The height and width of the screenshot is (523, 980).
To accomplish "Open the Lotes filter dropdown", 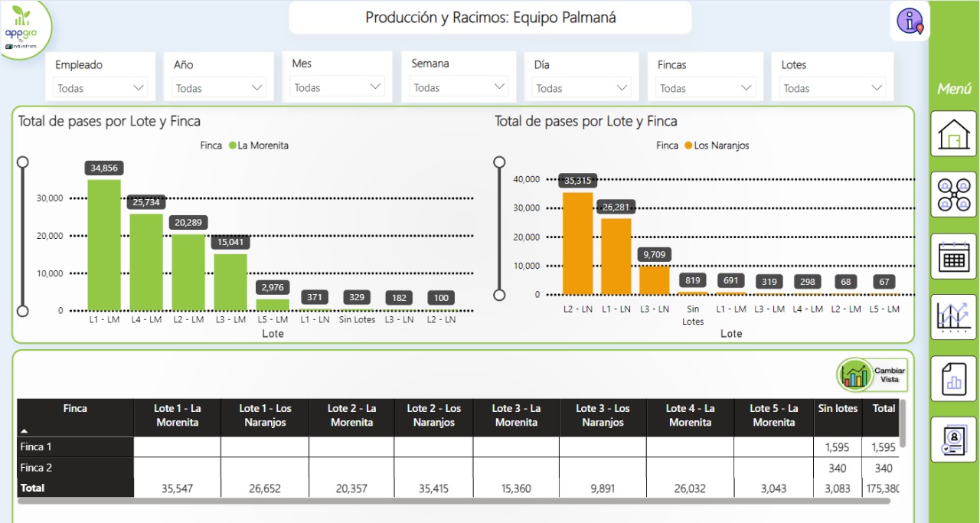I will point(834,87).
